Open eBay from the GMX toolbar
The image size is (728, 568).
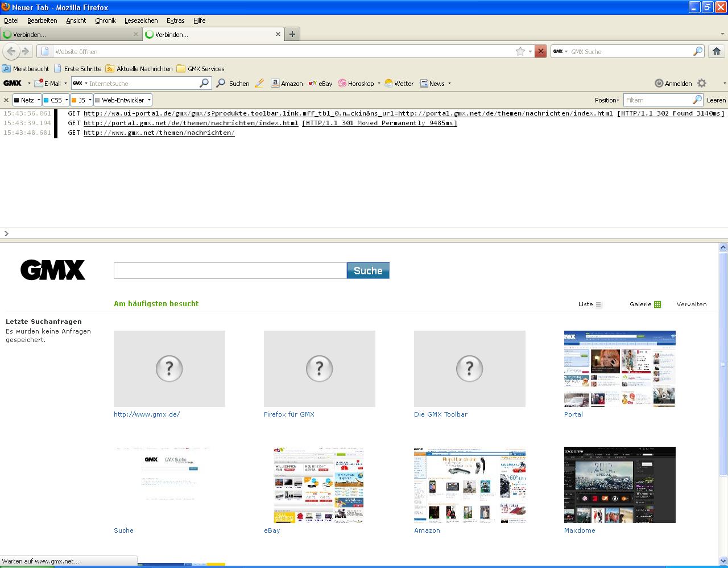coord(321,83)
